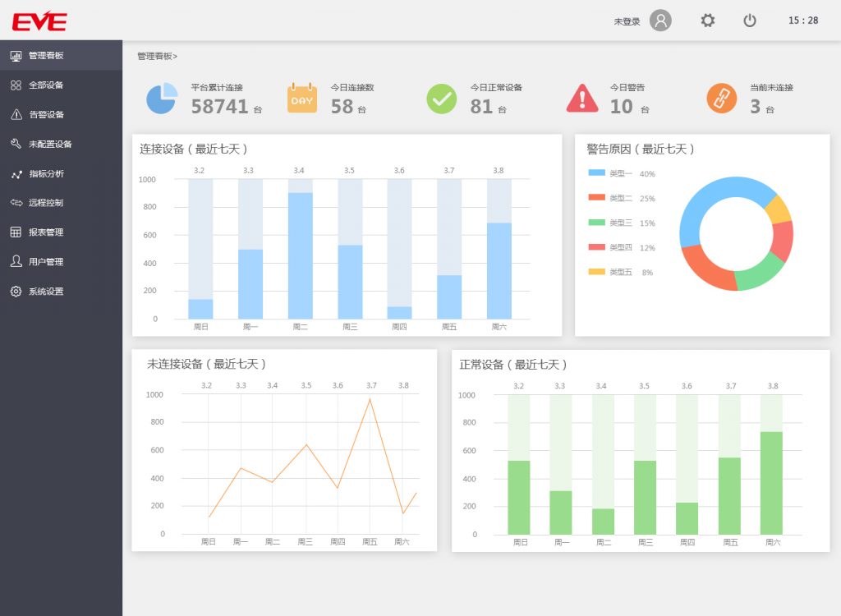The image size is (841, 616).
Task: Click the user avatar icon in header
Action: point(660,21)
